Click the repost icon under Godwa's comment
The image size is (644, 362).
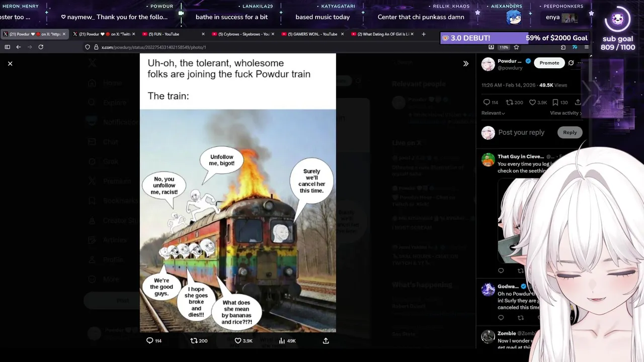(521, 318)
